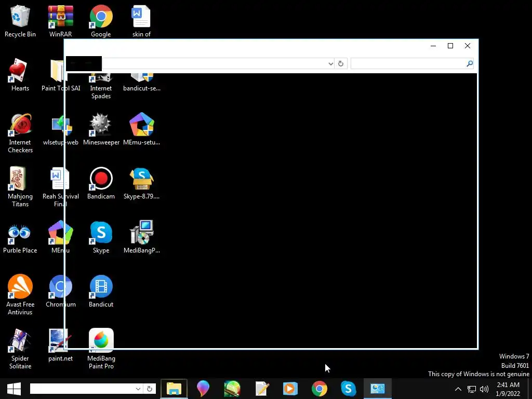Image resolution: width=532 pixels, height=399 pixels.
Task: Expand the window's address bar dropdown
Action: point(331,64)
